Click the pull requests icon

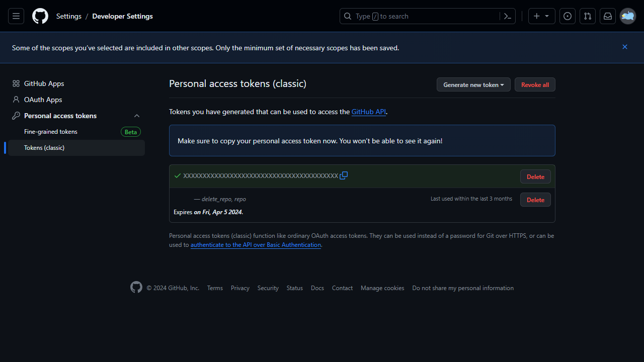(x=587, y=16)
